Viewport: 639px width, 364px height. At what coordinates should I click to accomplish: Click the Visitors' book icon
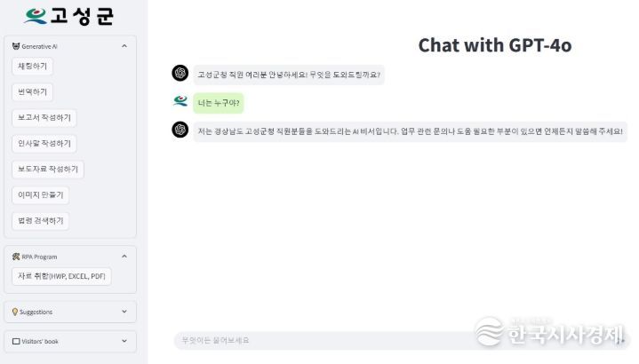(16, 341)
